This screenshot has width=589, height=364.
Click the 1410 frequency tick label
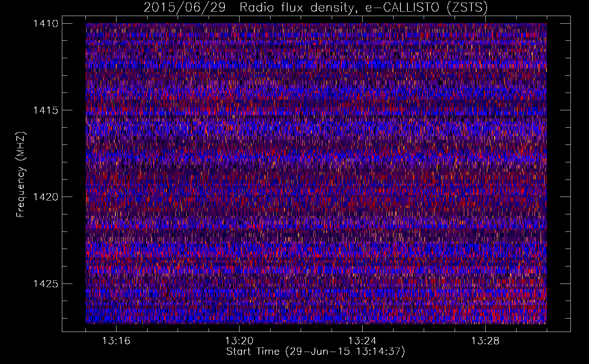pos(46,24)
